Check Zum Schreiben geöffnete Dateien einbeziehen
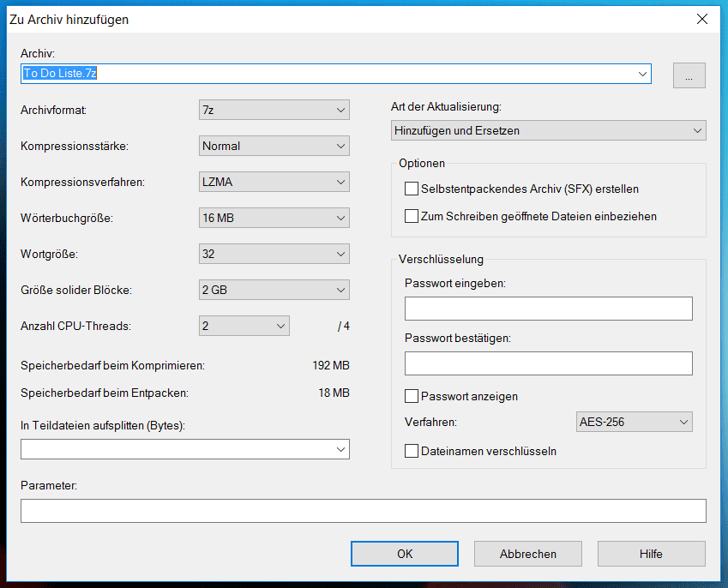The image size is (728, 588). [412, 216]
